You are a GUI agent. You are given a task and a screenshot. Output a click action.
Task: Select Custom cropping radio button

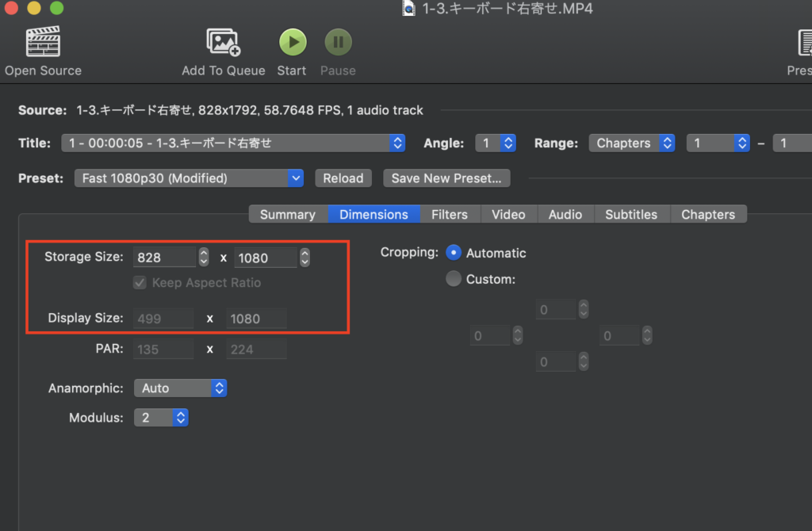(454, 279)
